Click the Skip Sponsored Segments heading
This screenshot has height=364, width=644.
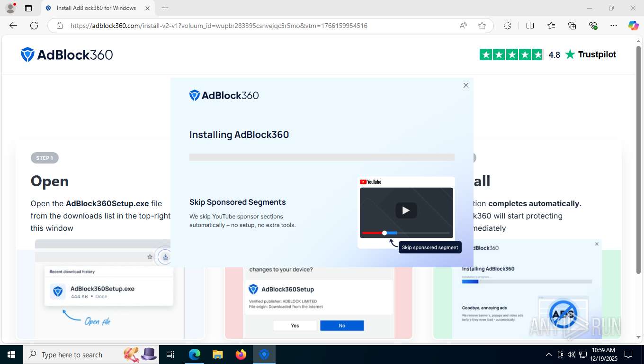point(238,202)
